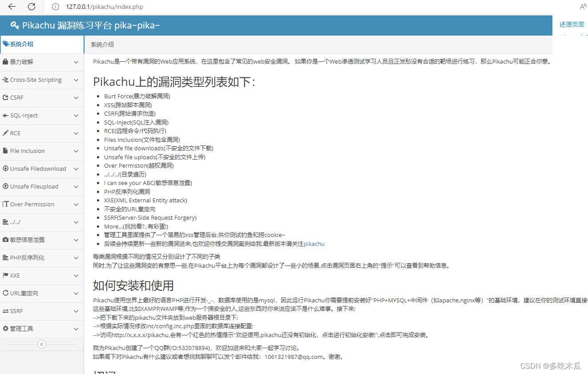
Task: Open the gear icon next to 管理工具
Action: (6, 329)
